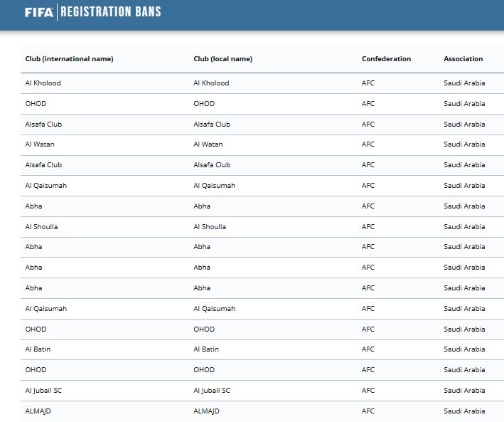Select Al Watan in international name column
This screenshot has height=422, width=504.
40,144
